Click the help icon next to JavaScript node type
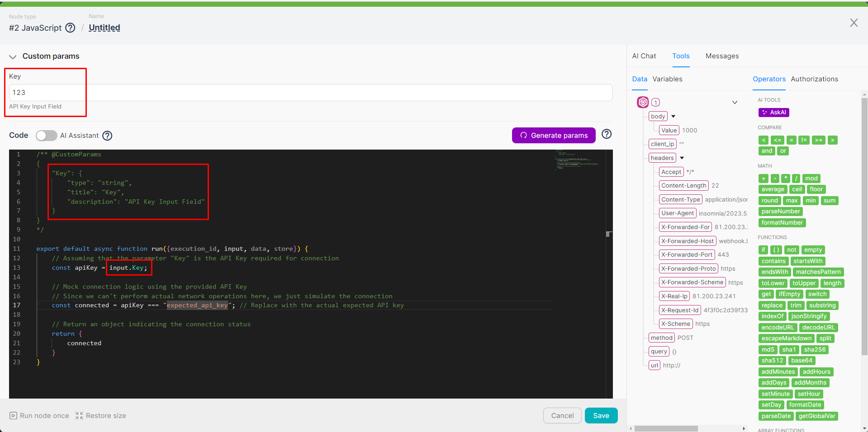868x432 pixels. [70, 28]
